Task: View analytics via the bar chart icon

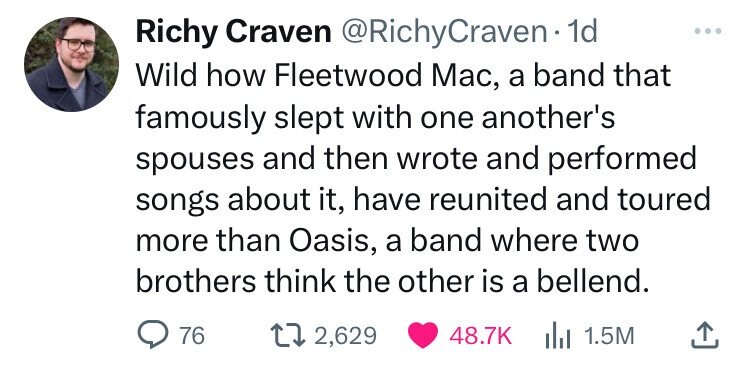Action: pyautogui.click(x=559, y=335)
